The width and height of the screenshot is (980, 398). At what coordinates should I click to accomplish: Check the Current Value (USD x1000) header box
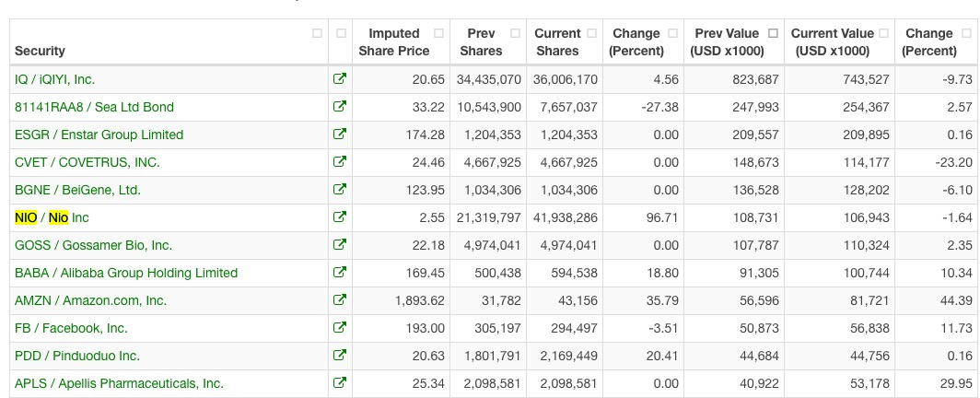(x=884, y=33)
